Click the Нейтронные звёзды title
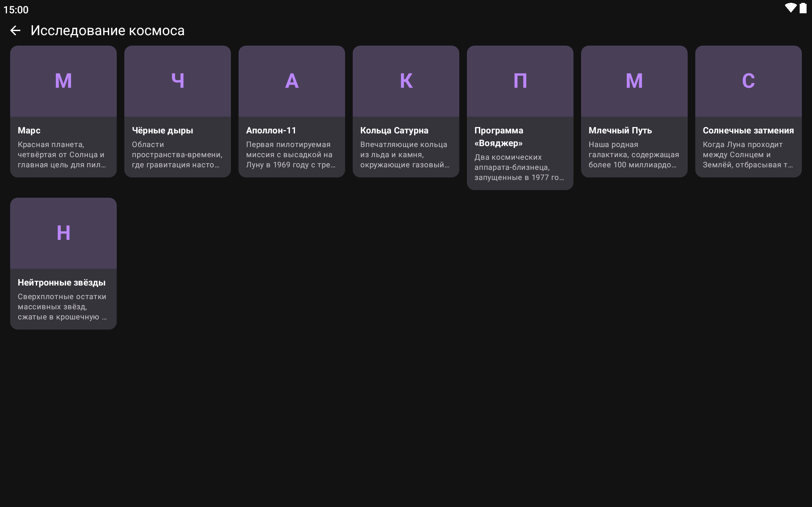 coord(62,282)
